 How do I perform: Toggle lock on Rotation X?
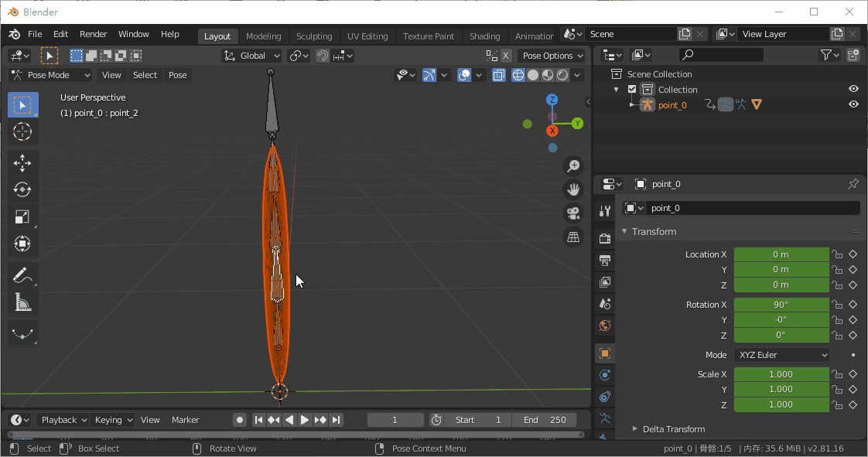(838, 305)
